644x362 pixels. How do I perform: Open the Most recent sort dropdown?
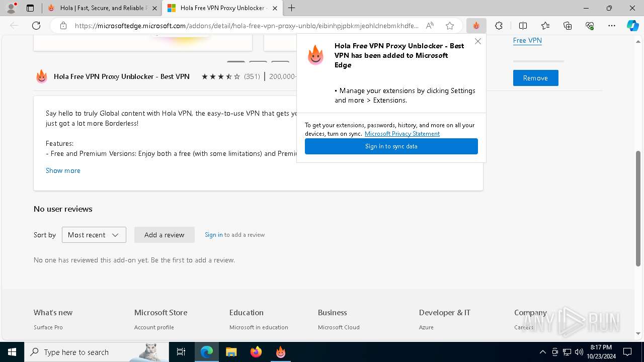coord(94,235)
